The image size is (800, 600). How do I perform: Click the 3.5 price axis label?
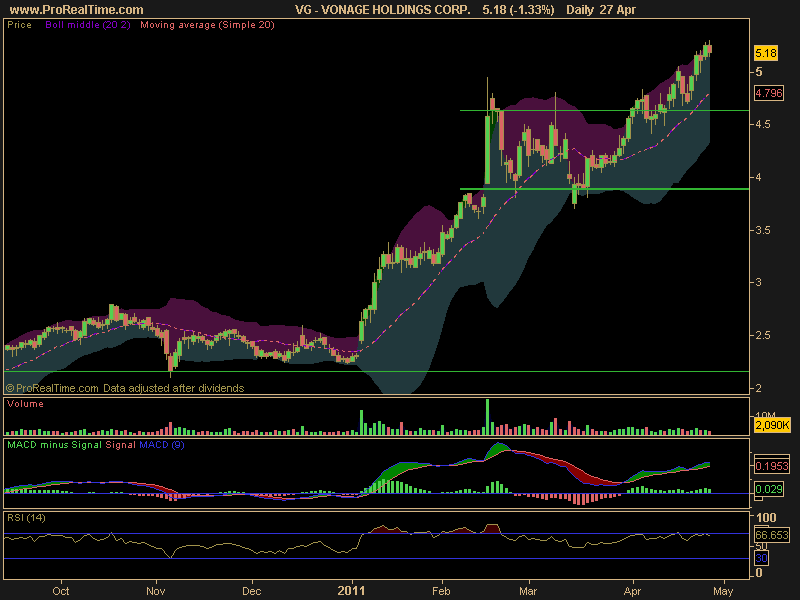coord(763,231)
